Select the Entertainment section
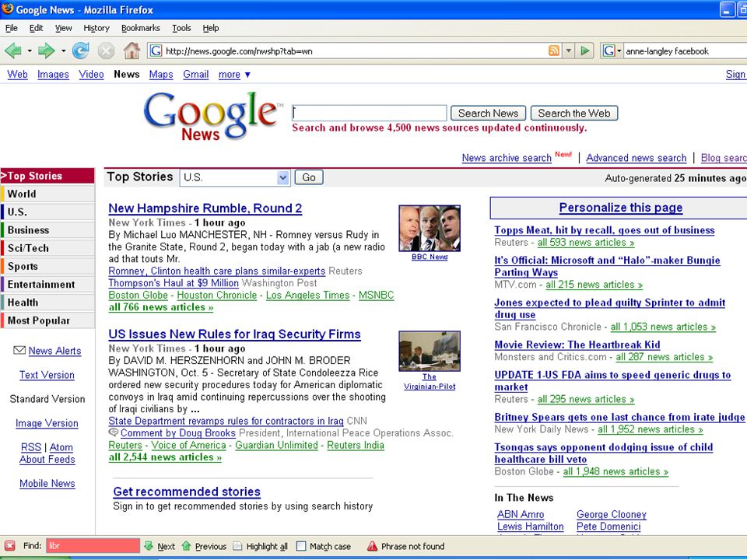 (x=47, y=285)
